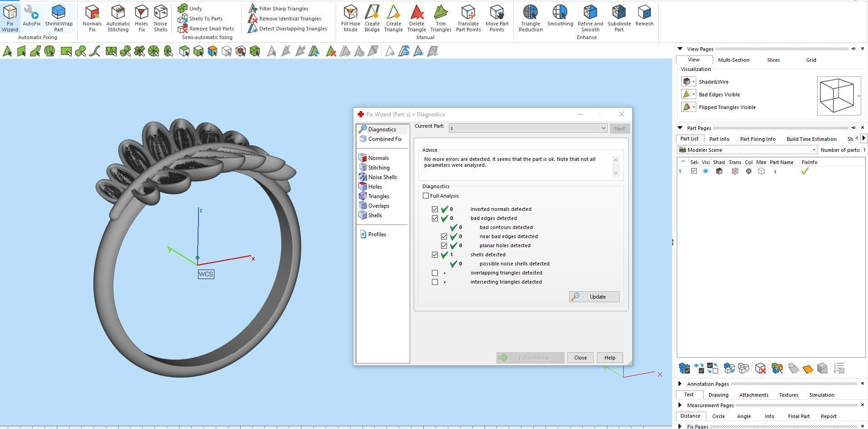Expand the Annotation Pages panel

click(x=680, y=384)
